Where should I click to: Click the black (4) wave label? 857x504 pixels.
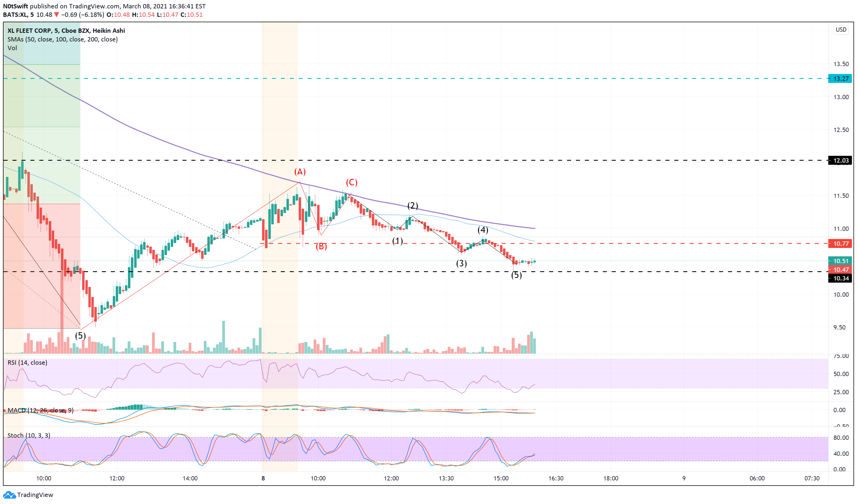483,230
